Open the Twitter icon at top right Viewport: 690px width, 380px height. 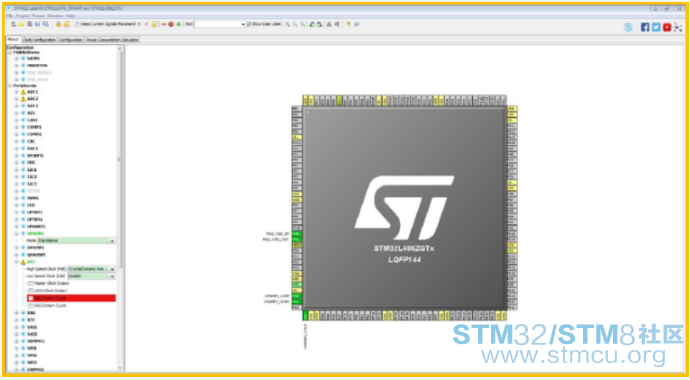(656, 27)
